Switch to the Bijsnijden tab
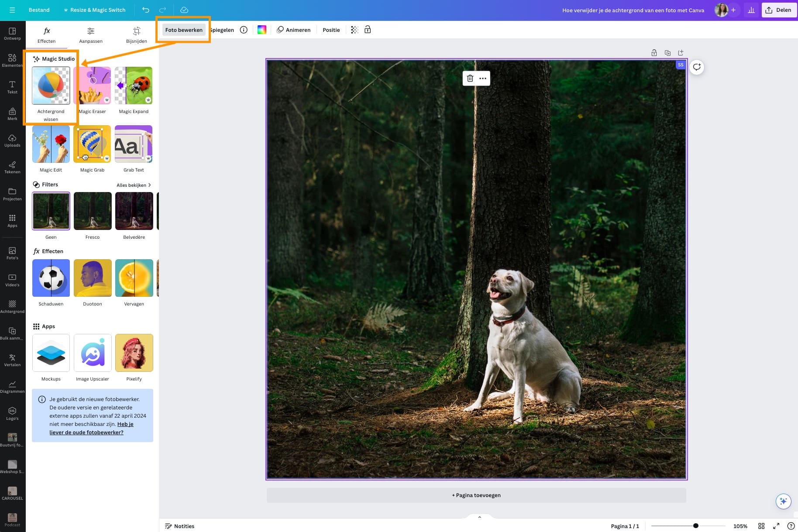 [137, 35]
